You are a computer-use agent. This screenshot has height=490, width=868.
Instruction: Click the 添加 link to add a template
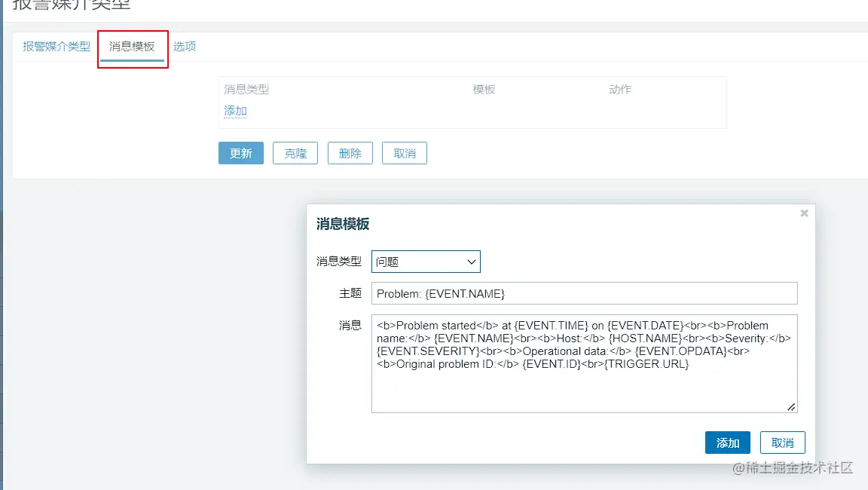click(x=234, y=110)
